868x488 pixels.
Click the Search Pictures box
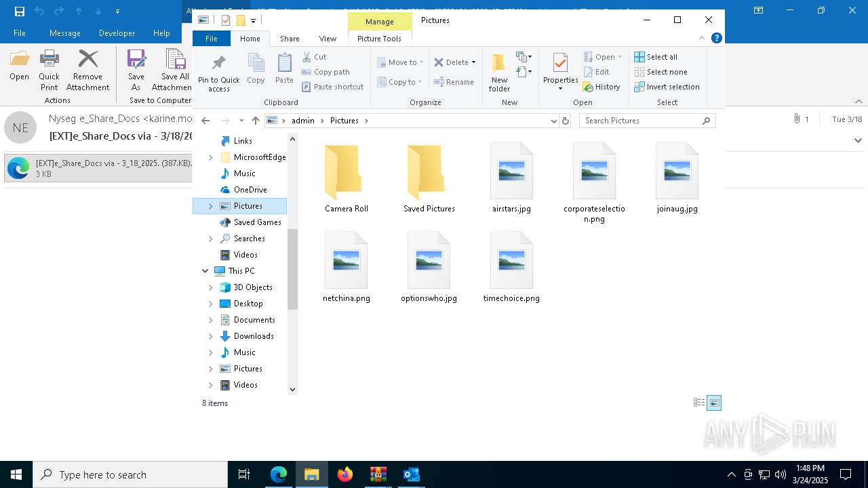point(647,121)
